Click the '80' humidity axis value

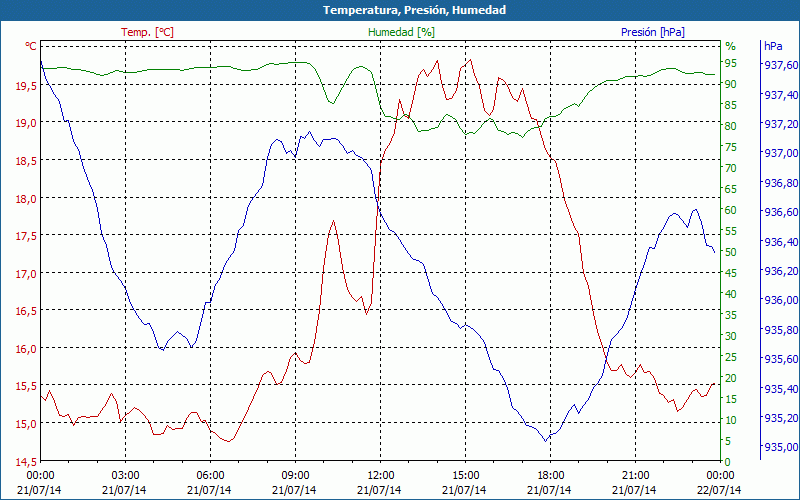pyautogui.click(x=731, y=126)
